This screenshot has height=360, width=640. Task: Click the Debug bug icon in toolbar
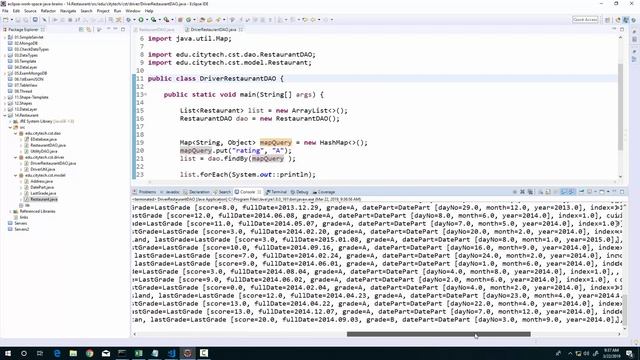[129, 20]
